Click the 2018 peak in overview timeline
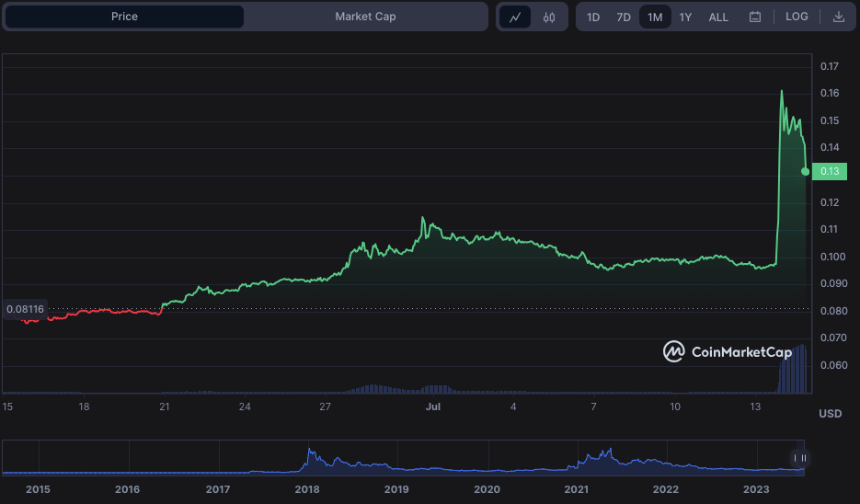 [310, 451]
